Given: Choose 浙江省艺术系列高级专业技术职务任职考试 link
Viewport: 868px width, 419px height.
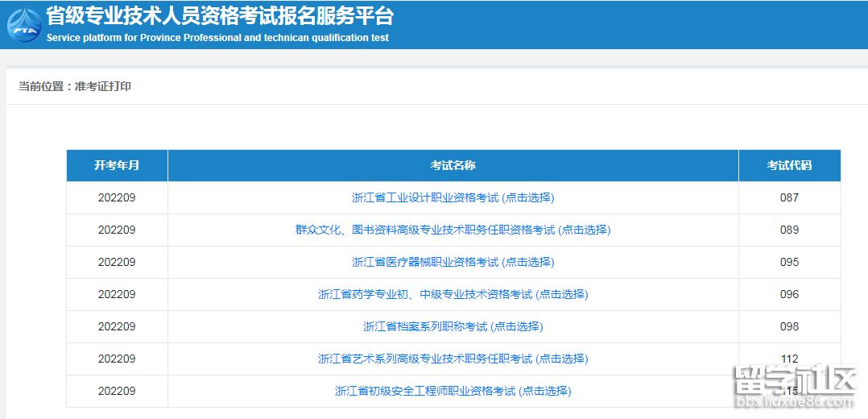Looking at the screenshot, I should pyautogui.click(x=453, y=359).
